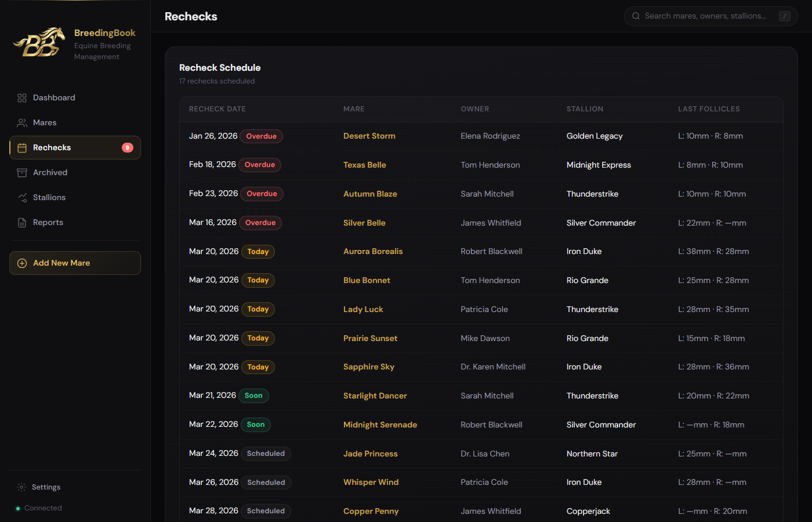Click the Recheck Date column header
The height and width of the screenshot is (522, 812).
pos(217,109)
